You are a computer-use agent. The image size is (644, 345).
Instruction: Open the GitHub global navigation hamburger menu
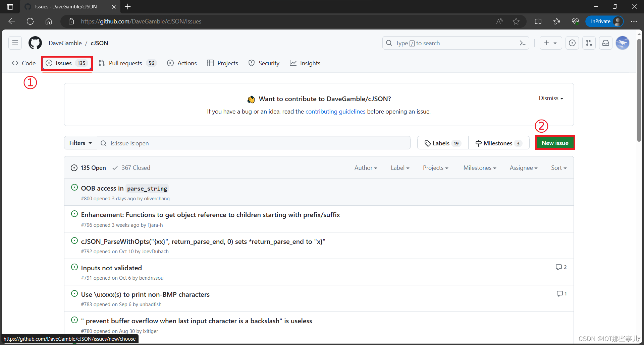pos(15,43)
